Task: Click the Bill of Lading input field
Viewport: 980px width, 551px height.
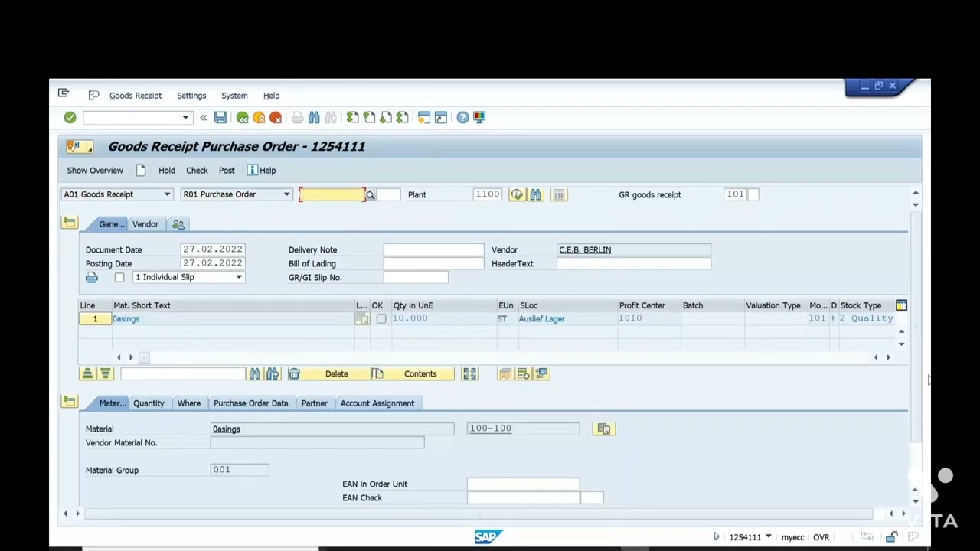Action: point(433,263)
